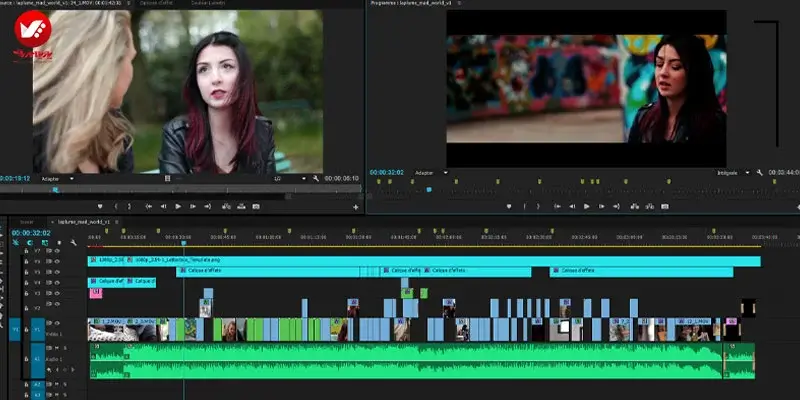The height and width of the screenshot is (400, 800).
Task: Select the pink clip on V3
Action: (x=95, y=293)
